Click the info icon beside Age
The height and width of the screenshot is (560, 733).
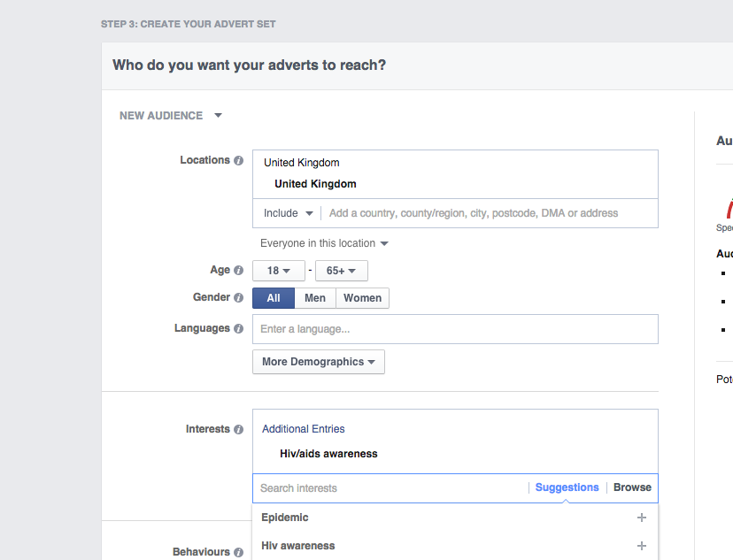(238, 271)
